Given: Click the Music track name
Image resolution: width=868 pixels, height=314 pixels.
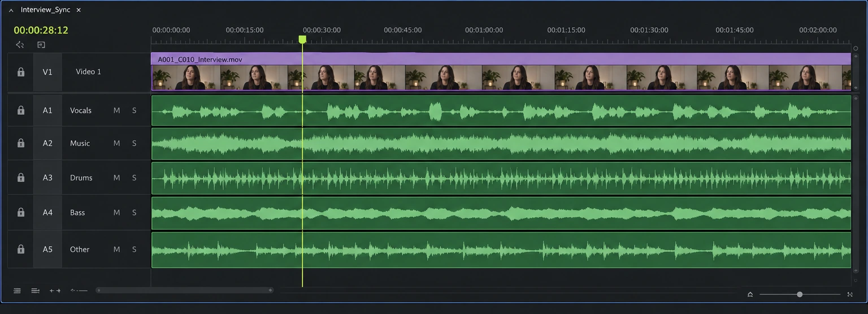Looking at the screenshot, I should tap(80, 143).
